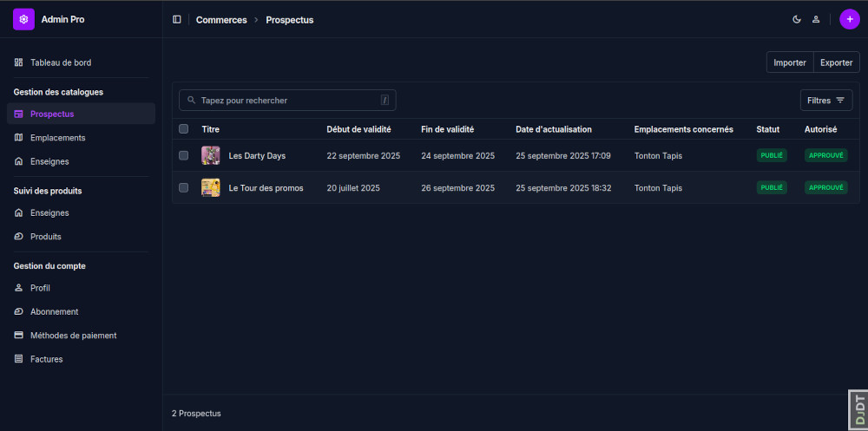Tick the Le Tour des promos checkbox
The image size is (868, 431).
tap(183, 188)
